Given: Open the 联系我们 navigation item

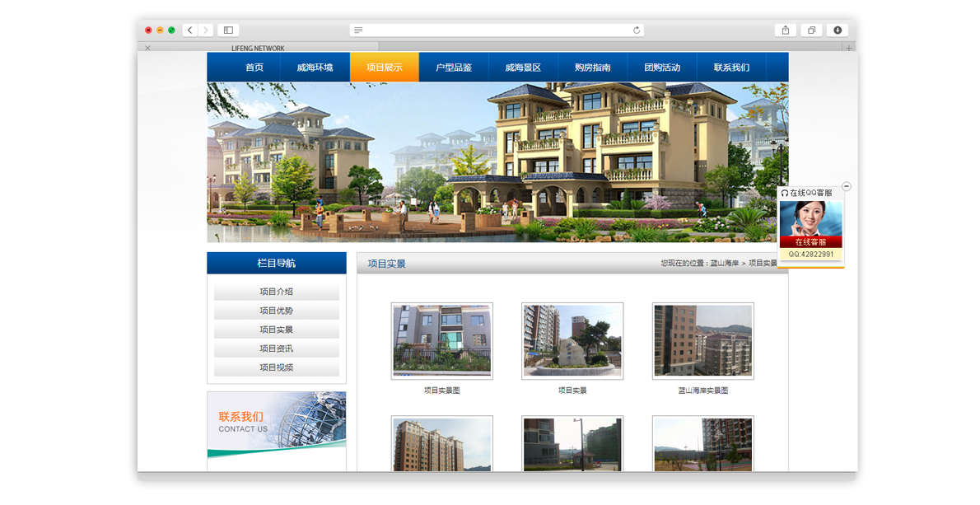Looking at the screenshot, I should tap(731, 68).
